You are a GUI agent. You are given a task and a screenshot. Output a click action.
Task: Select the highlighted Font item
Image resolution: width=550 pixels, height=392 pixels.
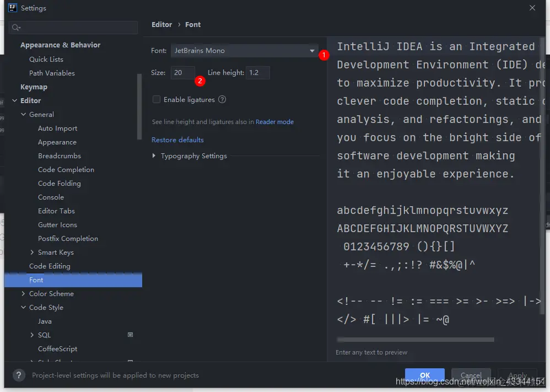[73, 280]
